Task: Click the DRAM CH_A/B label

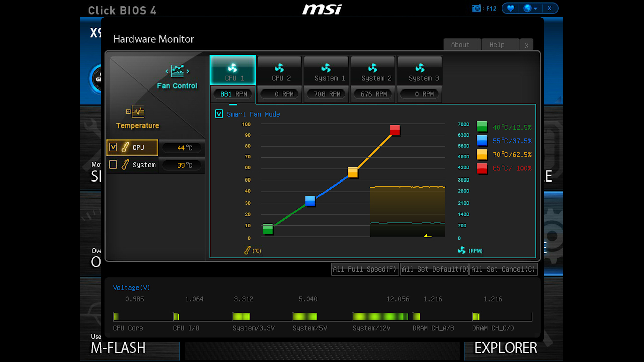Action: coord(433,328)
